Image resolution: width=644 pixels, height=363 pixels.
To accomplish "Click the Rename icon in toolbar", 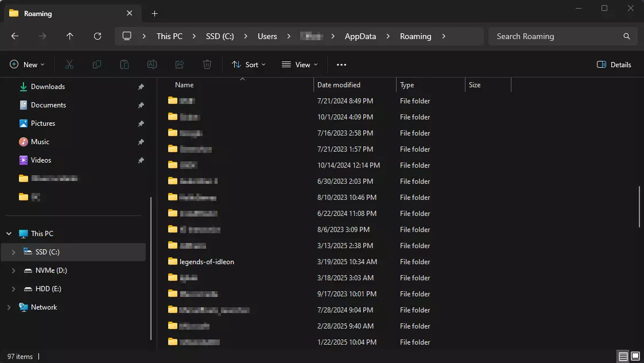I will tap(152, 65).
